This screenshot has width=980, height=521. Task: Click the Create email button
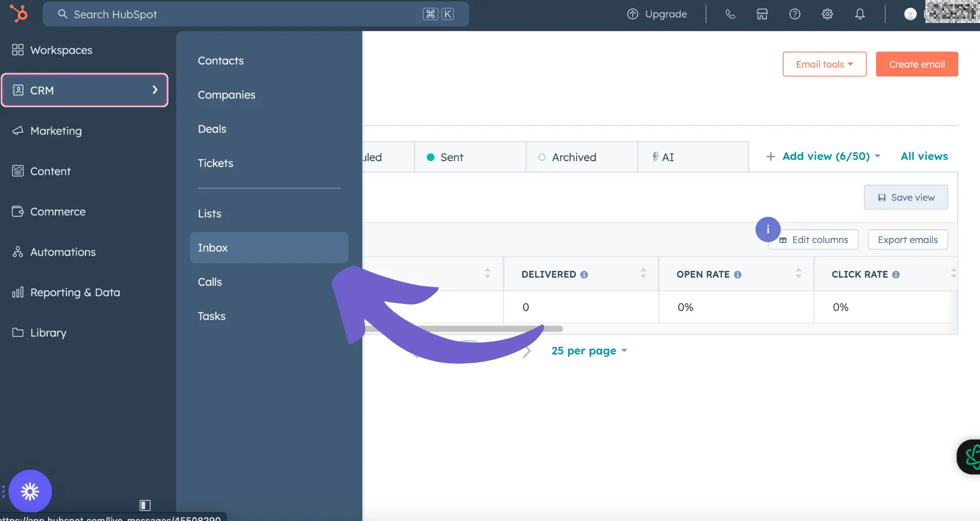coord(917,64)
